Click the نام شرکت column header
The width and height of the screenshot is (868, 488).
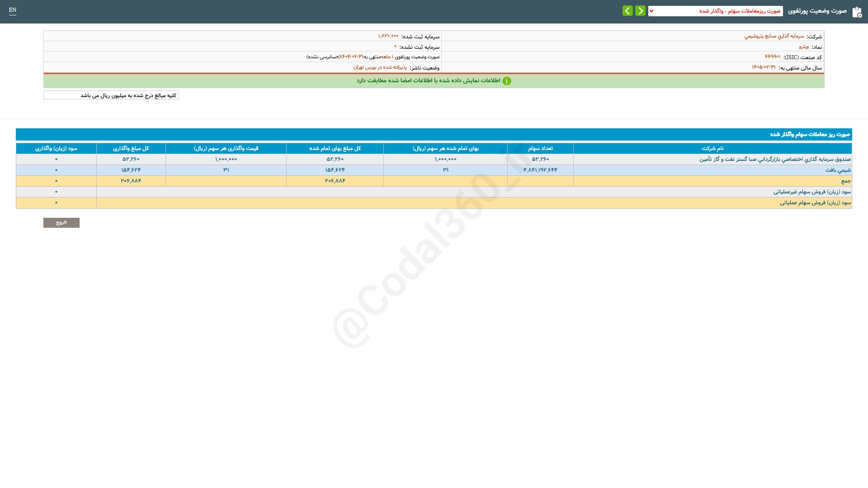coord(712,148)
